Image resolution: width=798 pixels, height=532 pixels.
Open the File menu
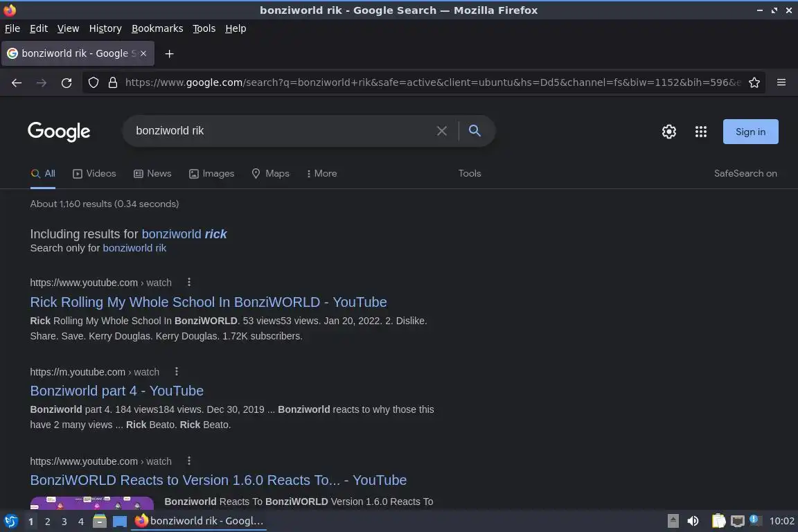coord(12,28)
